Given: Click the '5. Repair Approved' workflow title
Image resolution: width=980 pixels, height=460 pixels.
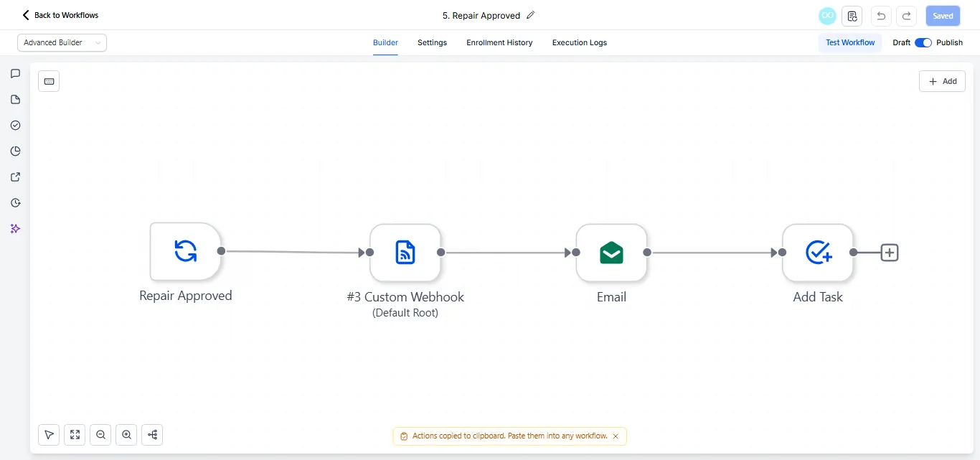Looking at the screenshot, I should point(481,15).
